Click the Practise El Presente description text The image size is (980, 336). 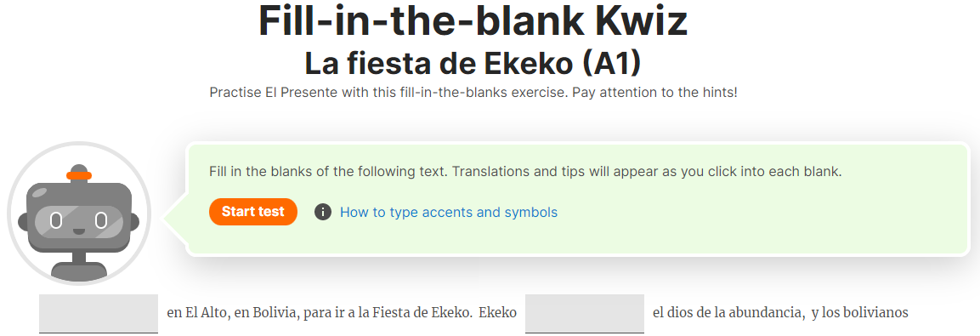(x=473, y=93)
